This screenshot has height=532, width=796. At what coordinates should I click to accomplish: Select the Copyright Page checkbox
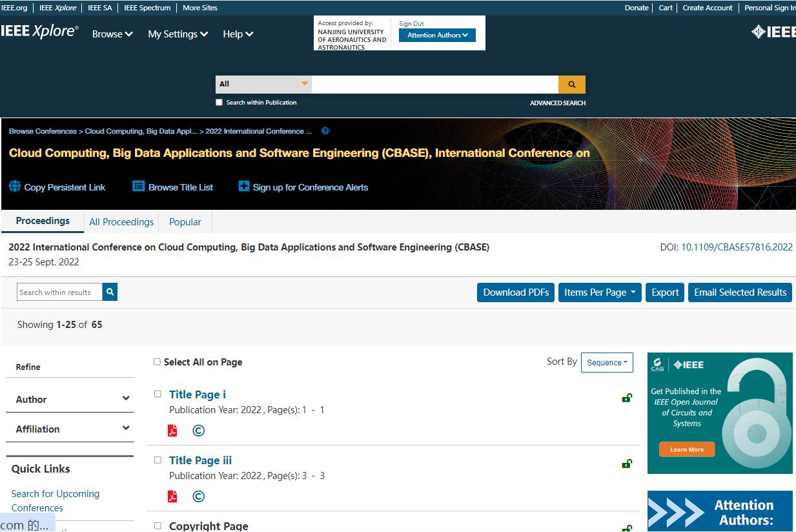pos(158,526)
